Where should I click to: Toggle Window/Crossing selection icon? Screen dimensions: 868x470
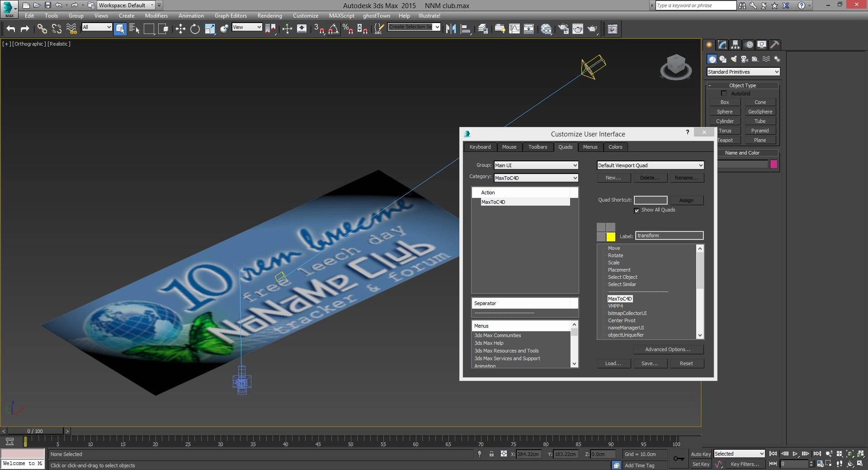(x=163, y=29)
